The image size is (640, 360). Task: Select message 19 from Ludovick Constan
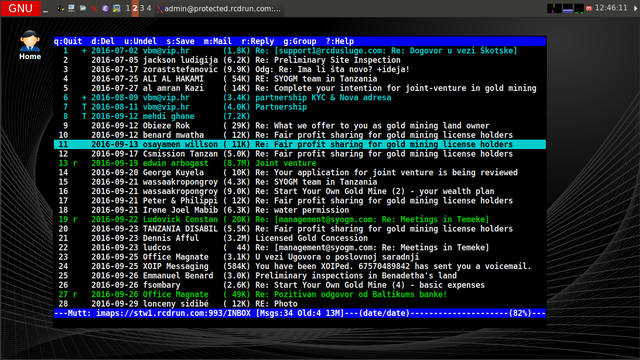300,220
